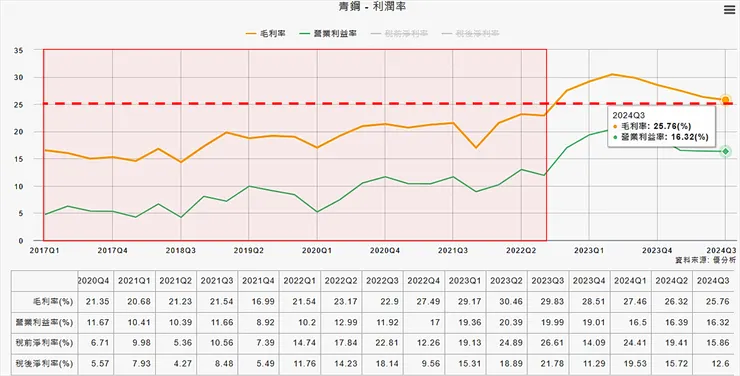This screenshot has height=376, width=740.
Task: Click the 2022Q4 table column header
Action: 423,281
